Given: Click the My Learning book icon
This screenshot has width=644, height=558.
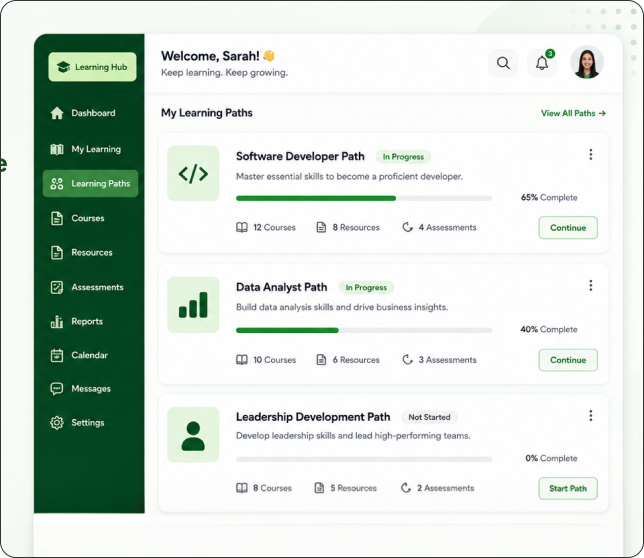Looking at the screenshot, I should tap(57, 149).
